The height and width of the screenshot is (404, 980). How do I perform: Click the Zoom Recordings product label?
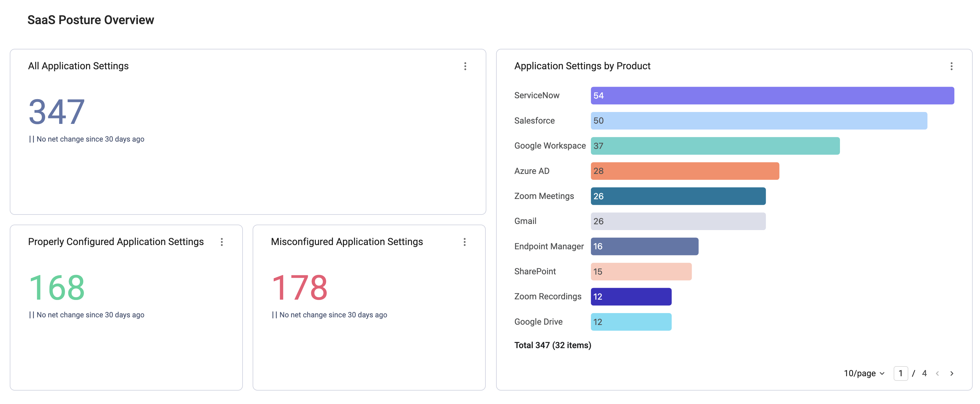548,296
